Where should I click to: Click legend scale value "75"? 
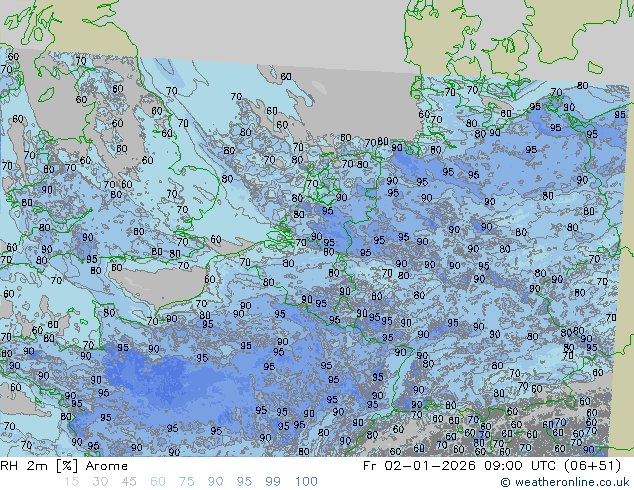click(x=186, y=482)
